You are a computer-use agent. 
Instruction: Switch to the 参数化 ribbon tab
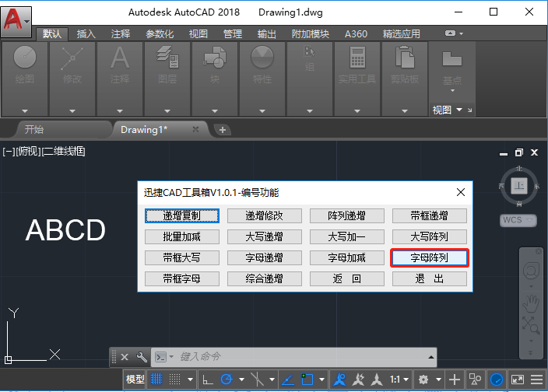click(x=160, y=34)
